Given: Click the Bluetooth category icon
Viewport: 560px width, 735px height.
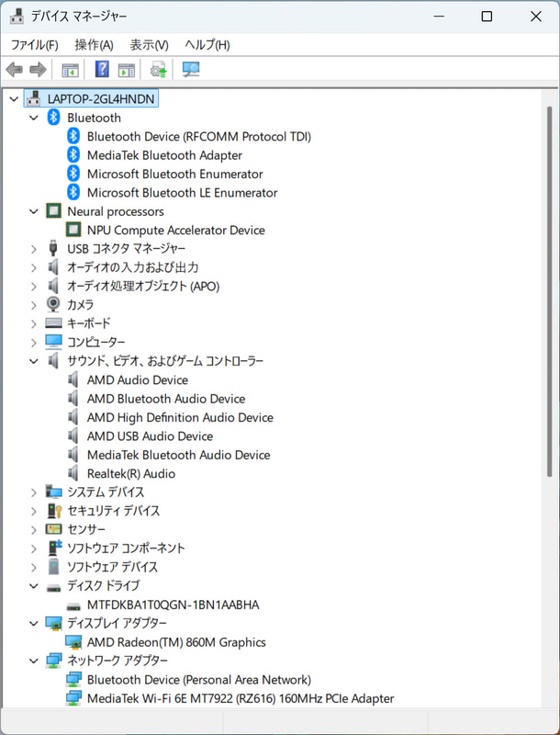Looking at the screenshot, I should point(53,118).
